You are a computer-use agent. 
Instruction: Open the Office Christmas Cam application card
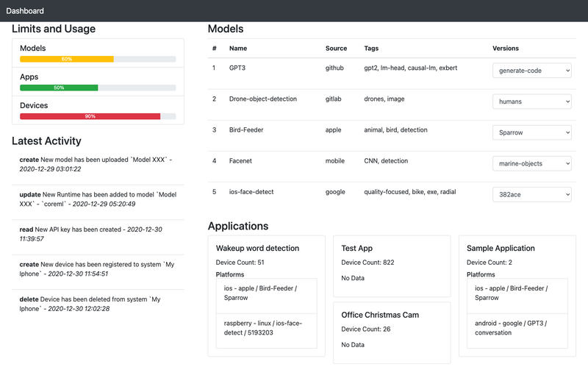tap(392, 332)
